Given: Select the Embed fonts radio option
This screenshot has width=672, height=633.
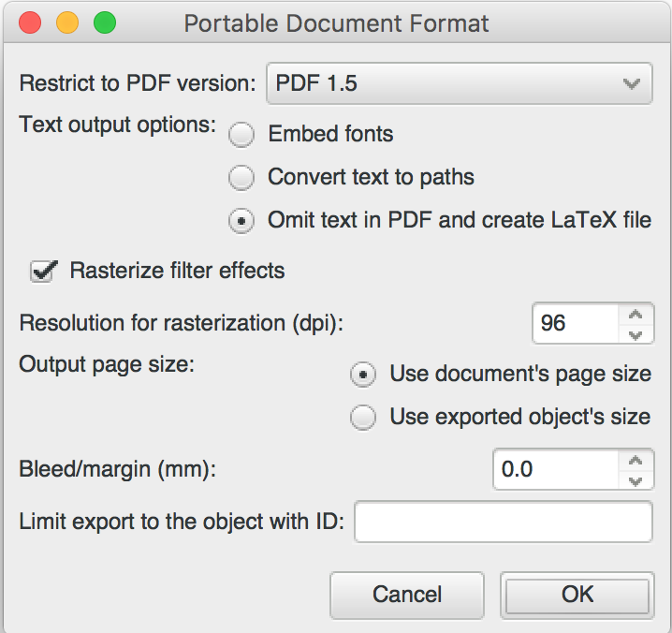Looking at the screenshot, I should pos(241,134).
